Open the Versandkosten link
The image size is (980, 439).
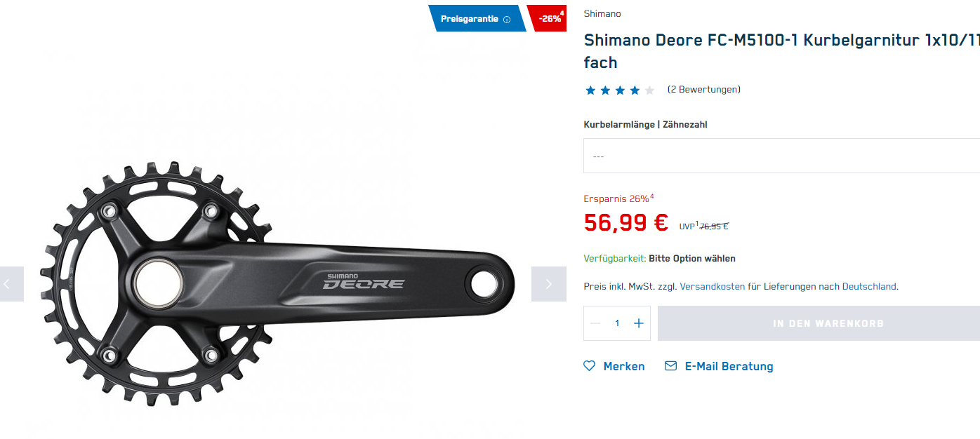pyautogui.click(x=712, y=286)
